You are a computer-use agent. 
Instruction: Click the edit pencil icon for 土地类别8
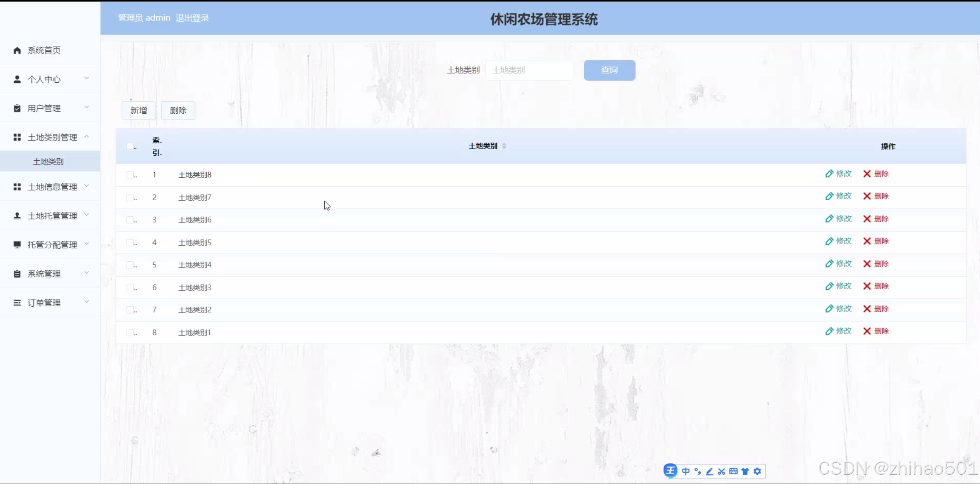coord(829,173)
